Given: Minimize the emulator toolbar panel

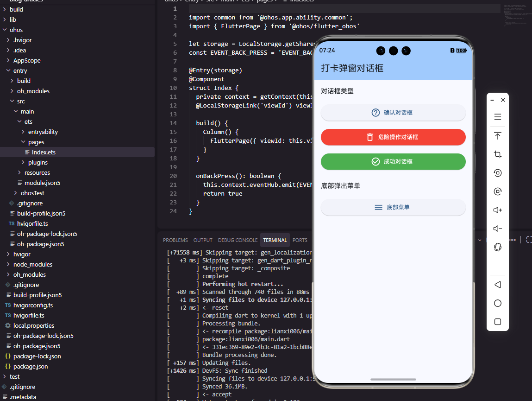Looking at the screenshot, I should [x=492, y=100].
